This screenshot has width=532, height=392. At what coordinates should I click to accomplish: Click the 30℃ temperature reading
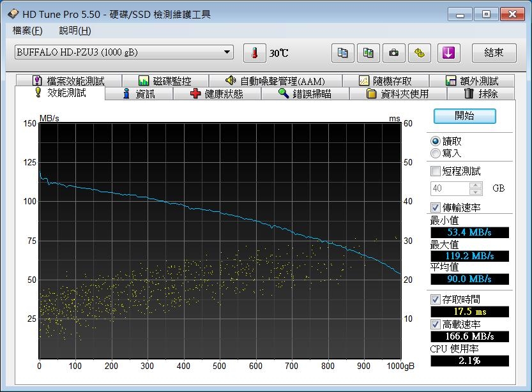click(x=279, y=53)
